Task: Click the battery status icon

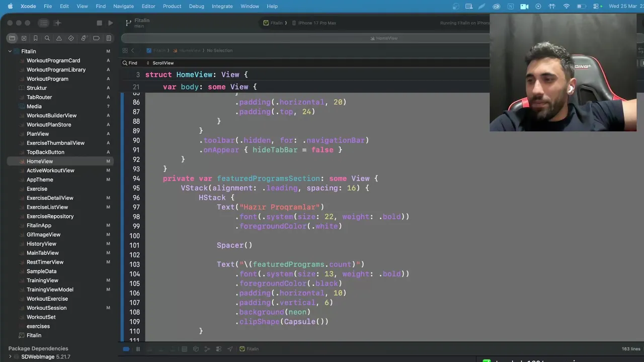Action: coord(581,6)
